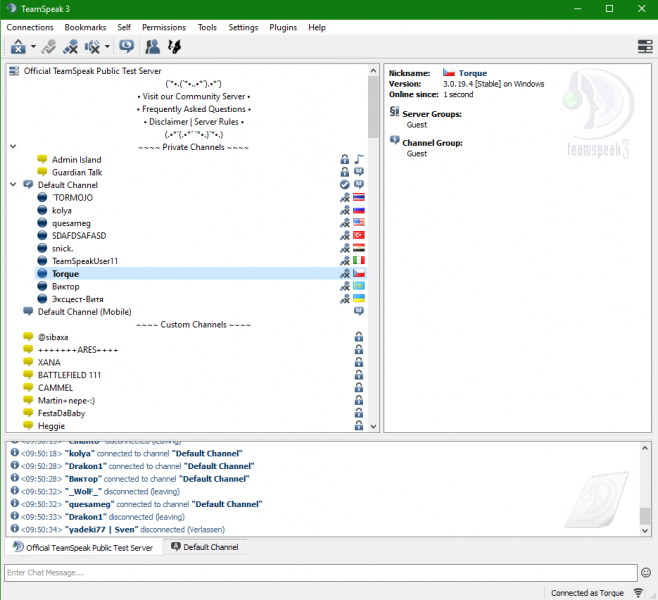Select user Эксцест-Витя

coord(78,299)
